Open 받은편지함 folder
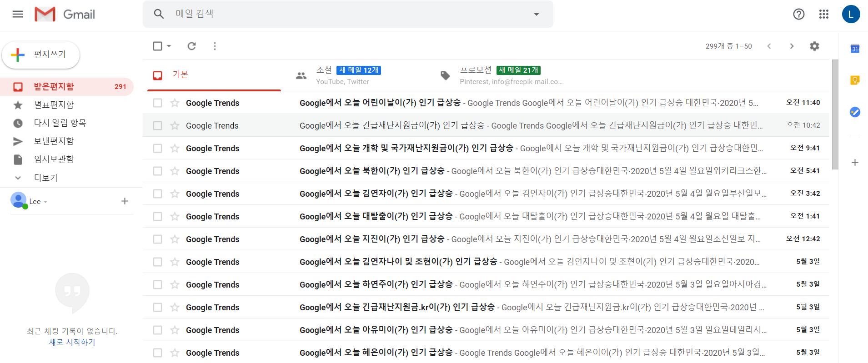The image size is (868, 363). tap(67, 87)
